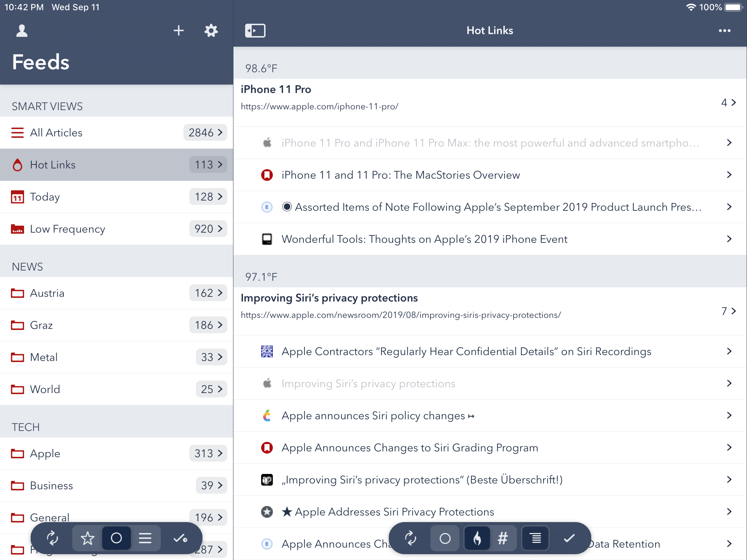Open MacStories Overview article
This screenshot has width=747, height=560.
pyautogui.click(x=400, y=175)
